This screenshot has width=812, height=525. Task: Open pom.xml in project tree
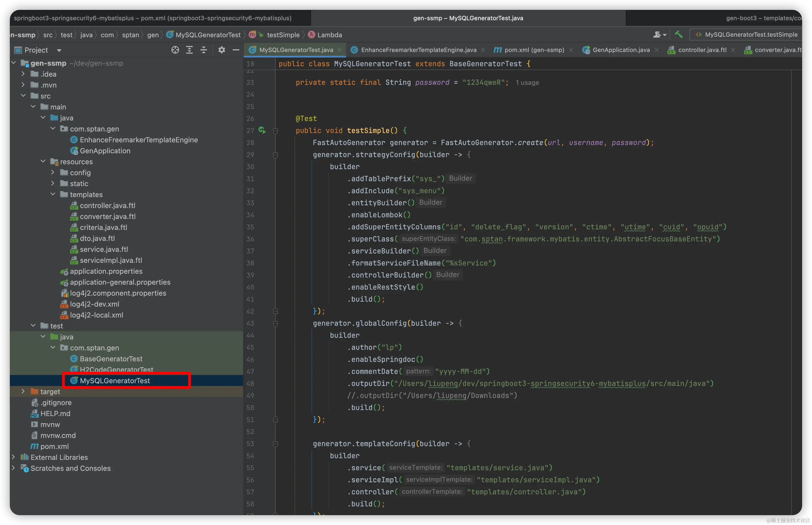tap(54, 446)
